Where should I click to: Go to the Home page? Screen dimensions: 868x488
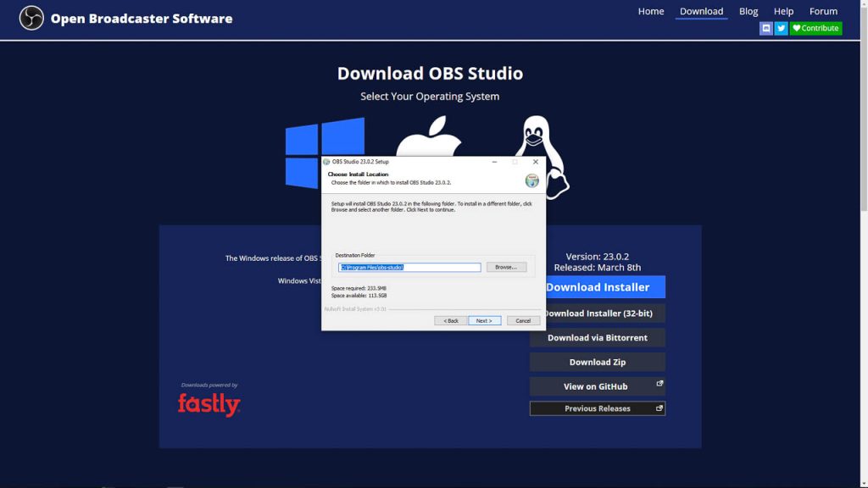pyautogui.click(x=650, y=11)
